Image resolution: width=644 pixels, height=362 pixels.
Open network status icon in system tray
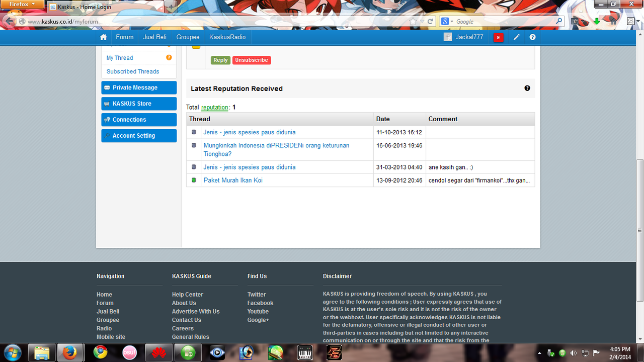click(585, 353)
